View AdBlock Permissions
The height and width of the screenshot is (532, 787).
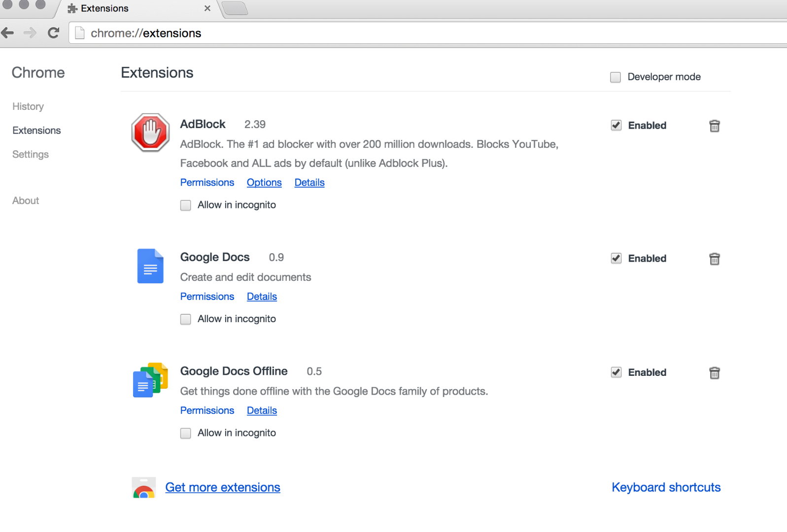[207, 182]
